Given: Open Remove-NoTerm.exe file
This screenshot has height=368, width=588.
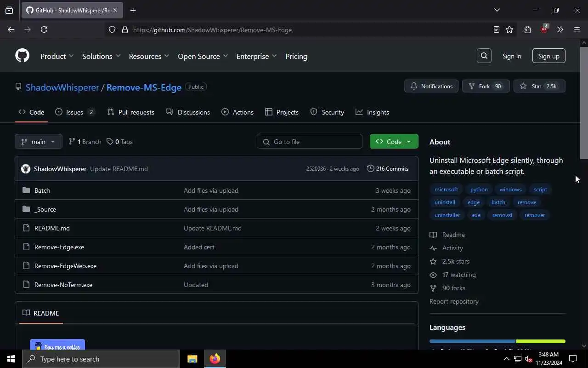Looking at the screenshot, I should 63,285.
